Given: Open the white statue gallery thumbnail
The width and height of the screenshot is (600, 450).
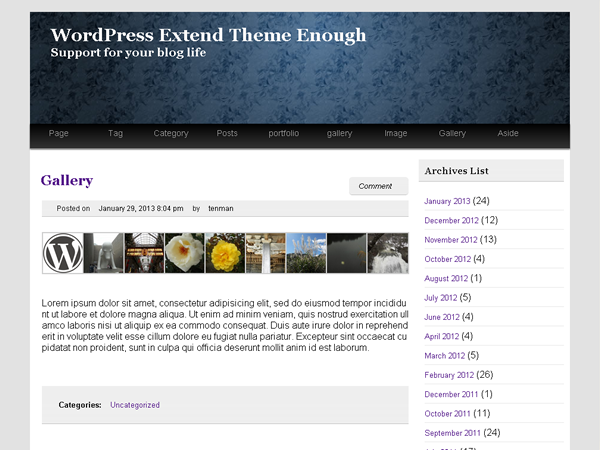Looking at the screenshot, I should (104, 253).
